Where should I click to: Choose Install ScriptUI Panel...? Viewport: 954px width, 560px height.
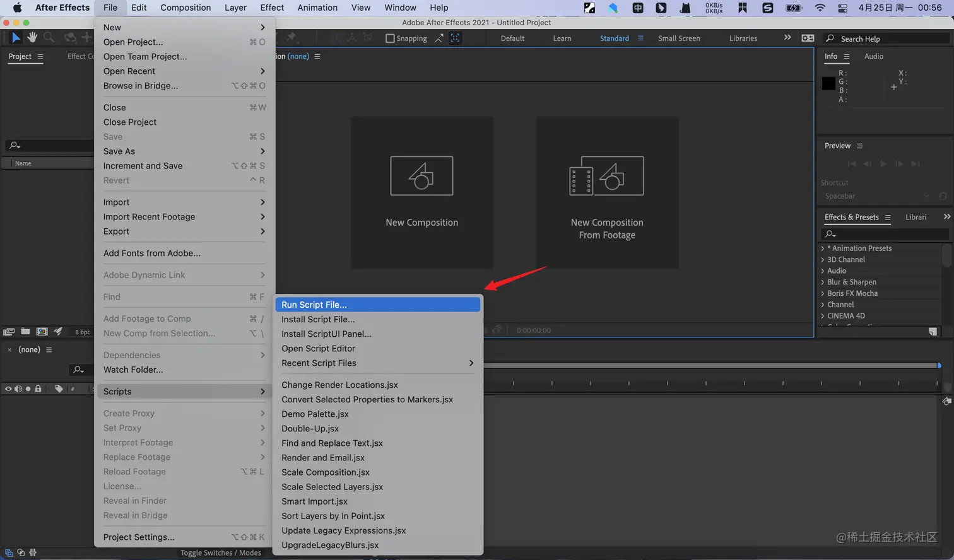(x=378, y=334)
